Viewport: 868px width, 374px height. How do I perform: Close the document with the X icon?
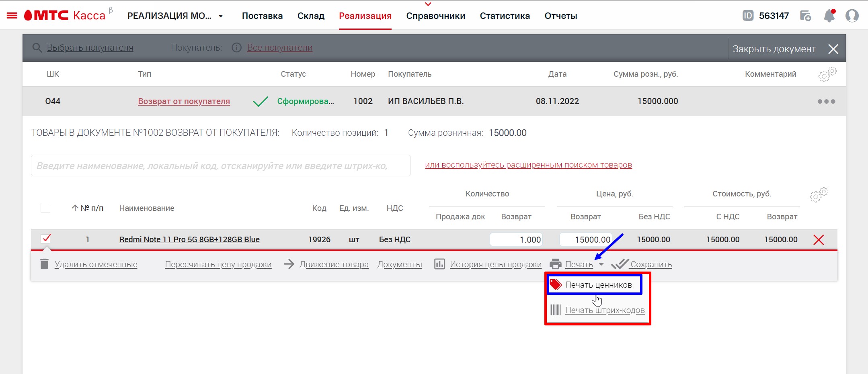point(833,49)
